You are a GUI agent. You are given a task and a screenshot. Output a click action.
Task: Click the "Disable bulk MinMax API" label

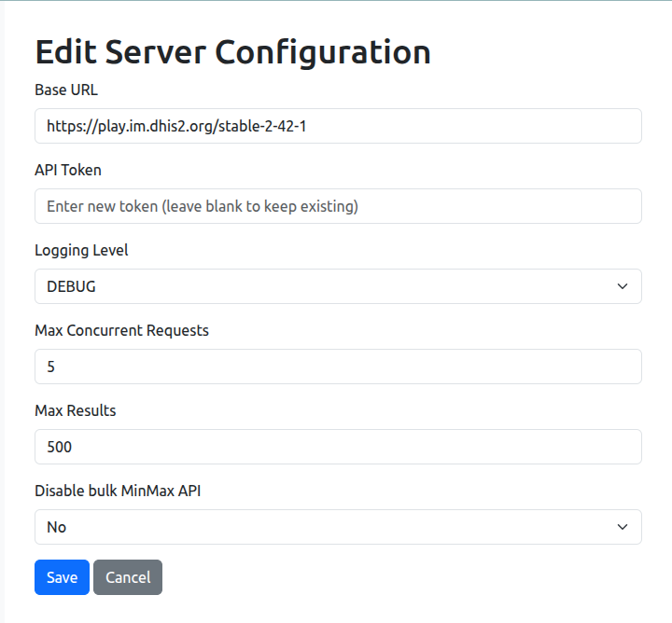[118, 491]
